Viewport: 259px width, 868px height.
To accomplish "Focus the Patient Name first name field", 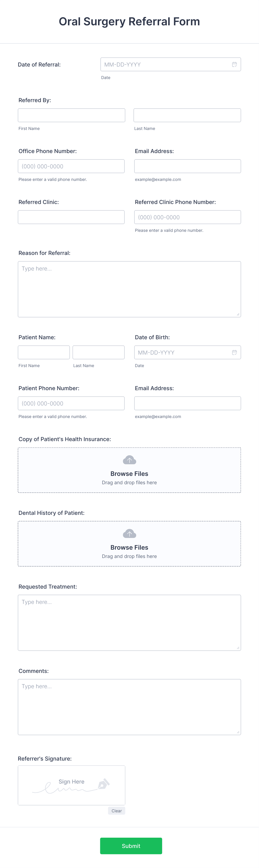I will pos(44,352).
